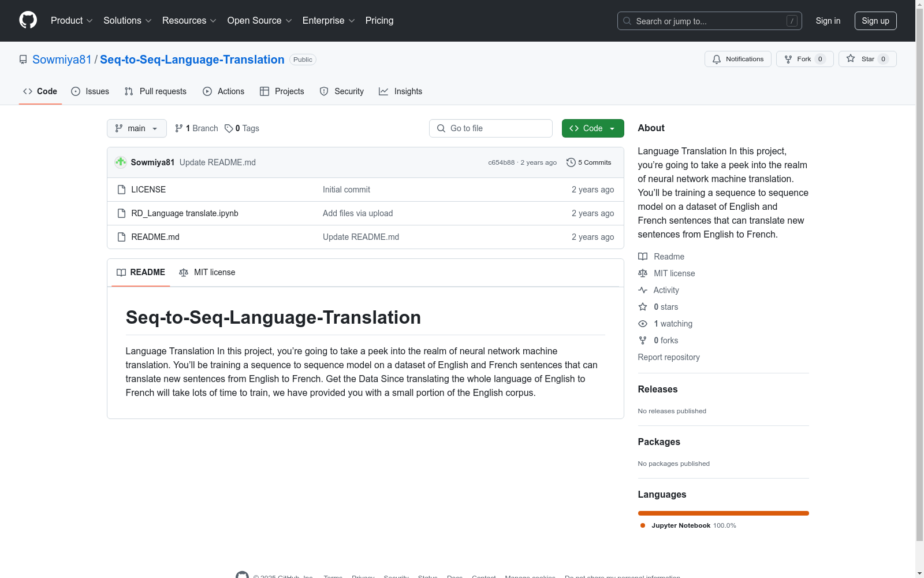
Task: Expand the Solutions menu
Action: 128,21
